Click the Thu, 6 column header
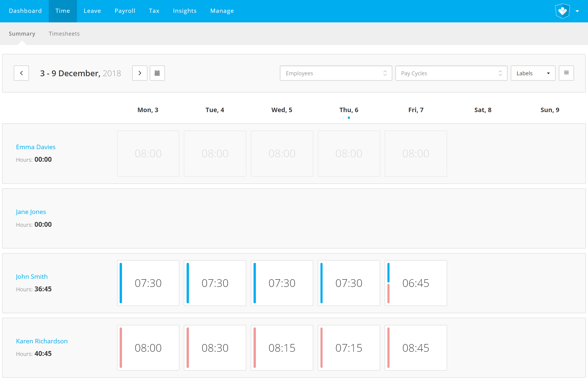This screenshot has height=379, width=588. [x=349, y=110]
